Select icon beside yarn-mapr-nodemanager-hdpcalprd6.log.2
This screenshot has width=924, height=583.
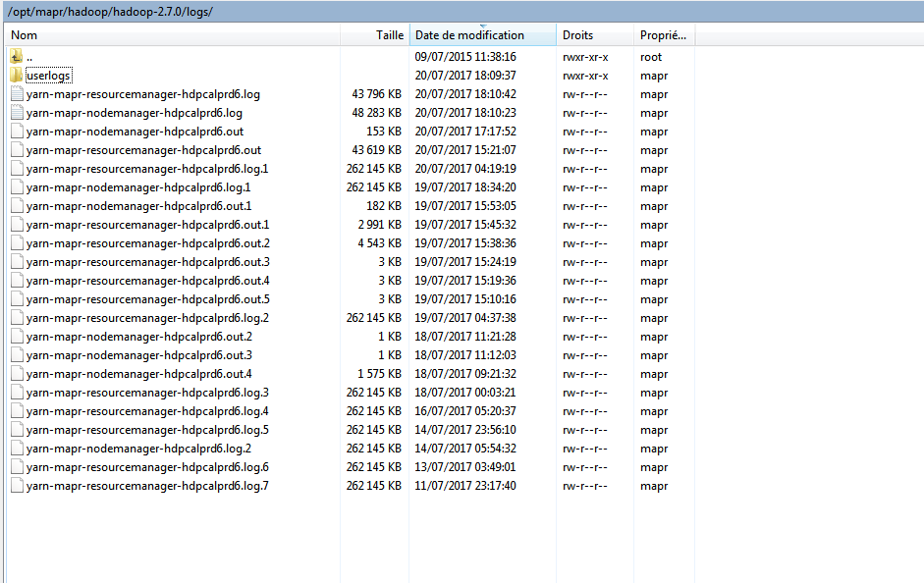17,448
